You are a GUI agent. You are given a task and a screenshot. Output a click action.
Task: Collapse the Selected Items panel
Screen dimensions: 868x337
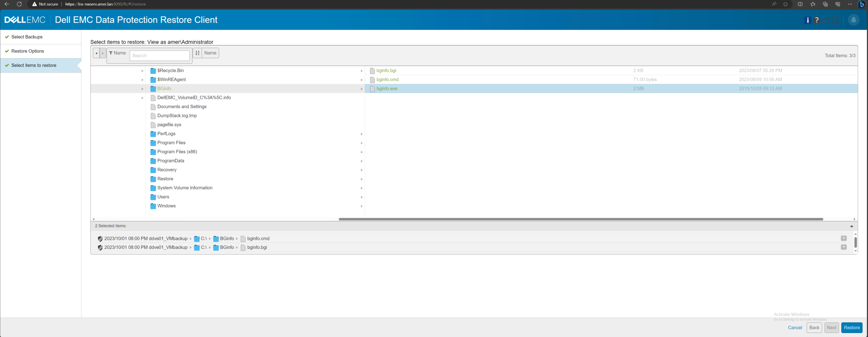pos(852,226)
